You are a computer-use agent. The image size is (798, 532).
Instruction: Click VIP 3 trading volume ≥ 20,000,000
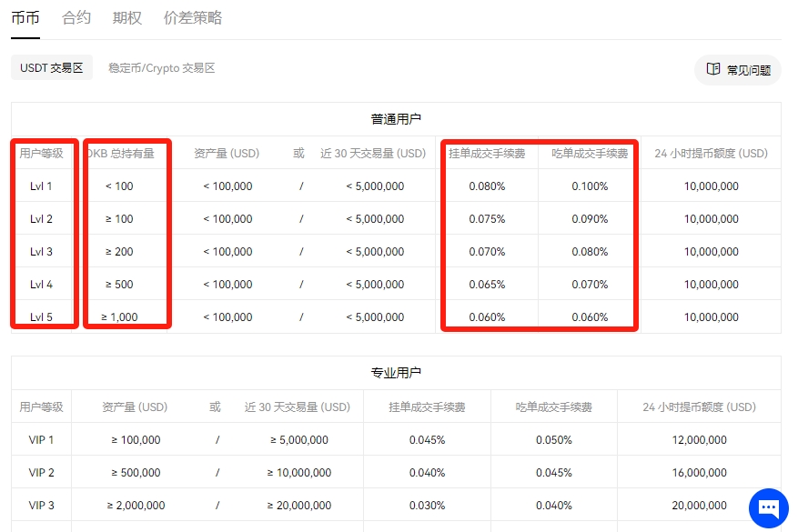(299, 506)
